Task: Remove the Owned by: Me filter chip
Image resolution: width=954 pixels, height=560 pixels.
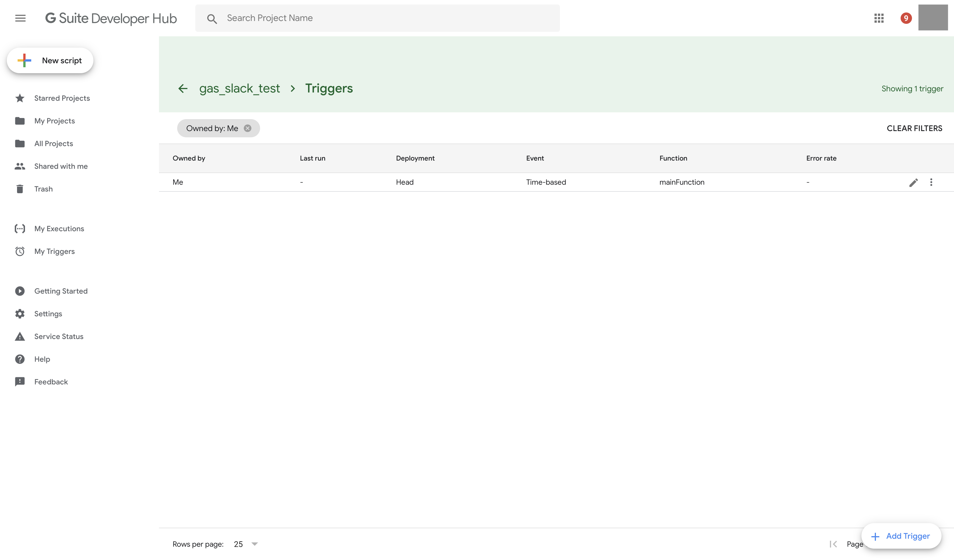Action: pos(248,128)
